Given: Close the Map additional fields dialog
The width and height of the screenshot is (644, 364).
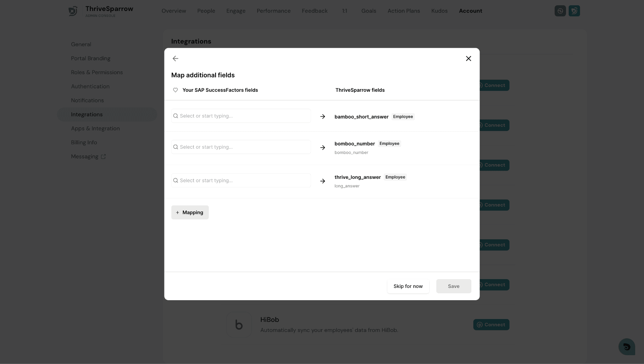Looking at the screenshot, I should coord(469,58).
